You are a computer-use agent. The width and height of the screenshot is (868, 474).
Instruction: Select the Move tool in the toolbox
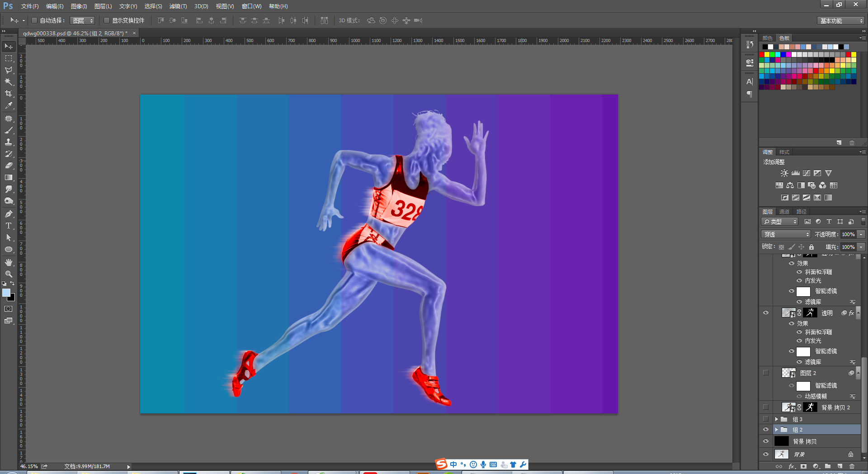9,47
